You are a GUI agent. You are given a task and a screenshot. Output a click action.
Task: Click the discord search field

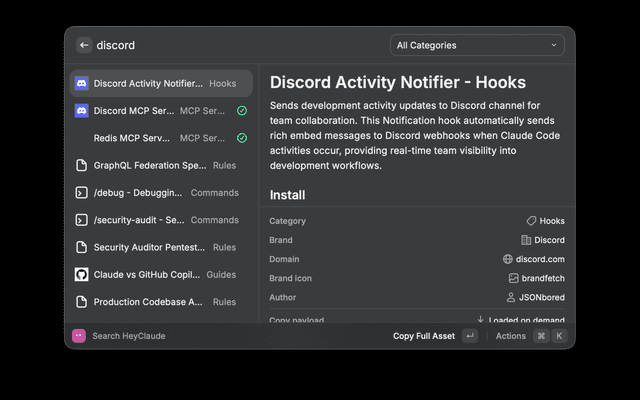pos(116,45)
